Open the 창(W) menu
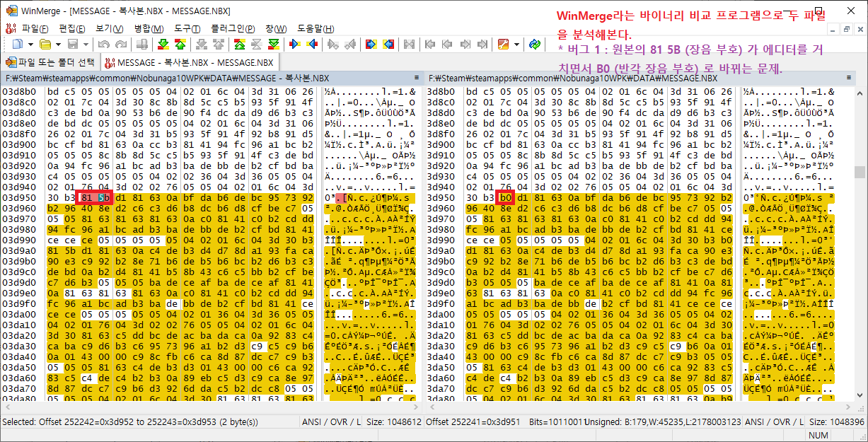 pos(276,28)
